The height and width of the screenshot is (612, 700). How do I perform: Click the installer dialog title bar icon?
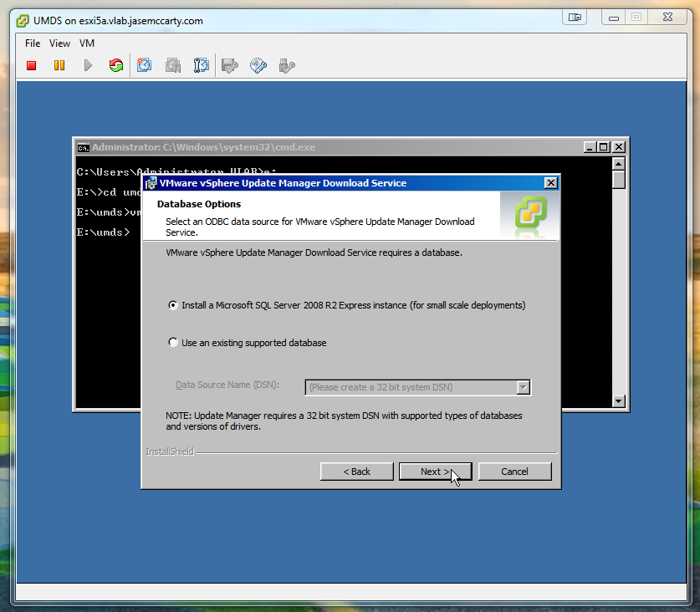[151, 183]
